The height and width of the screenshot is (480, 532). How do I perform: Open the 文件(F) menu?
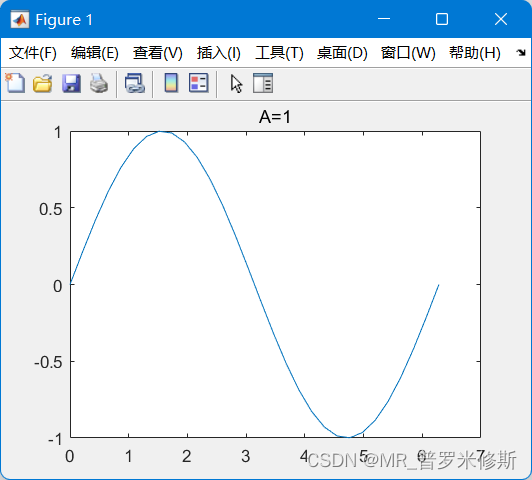point(33,53)
